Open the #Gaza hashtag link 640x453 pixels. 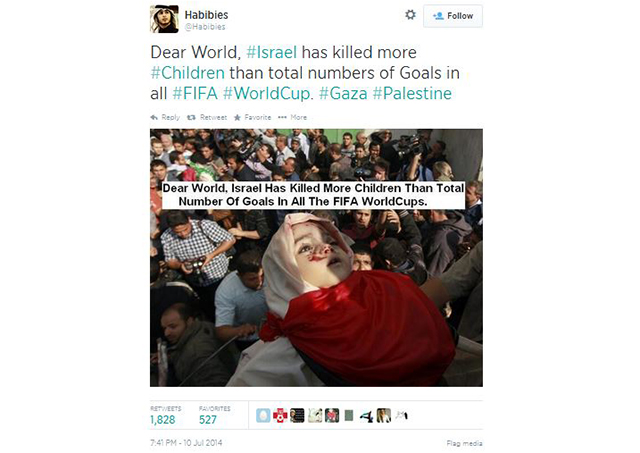343,93
